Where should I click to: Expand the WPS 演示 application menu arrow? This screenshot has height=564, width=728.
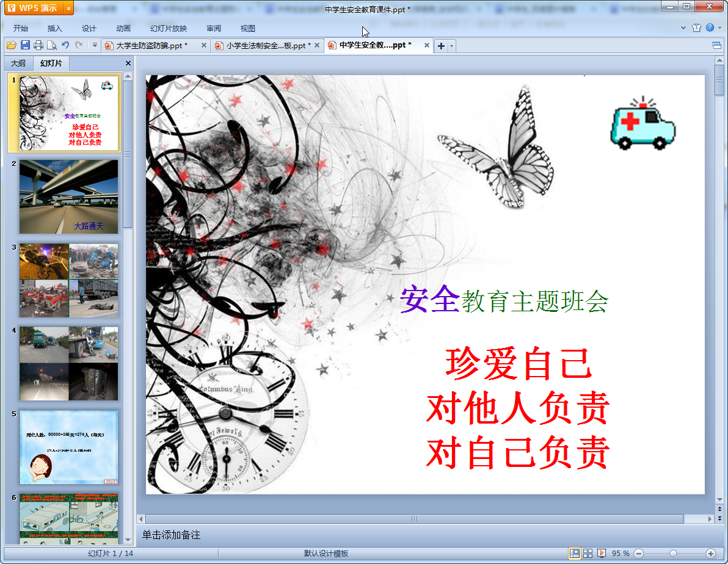(x=68, y=8)
